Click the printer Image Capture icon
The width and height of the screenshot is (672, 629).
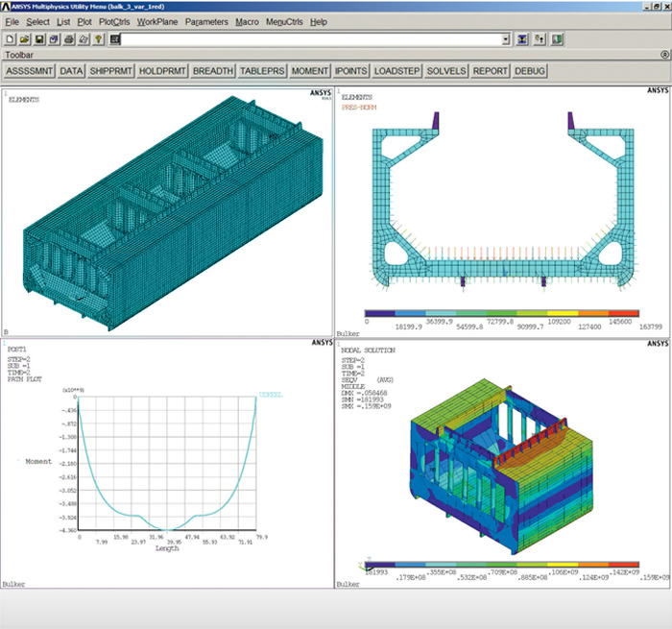click(69, 39)
